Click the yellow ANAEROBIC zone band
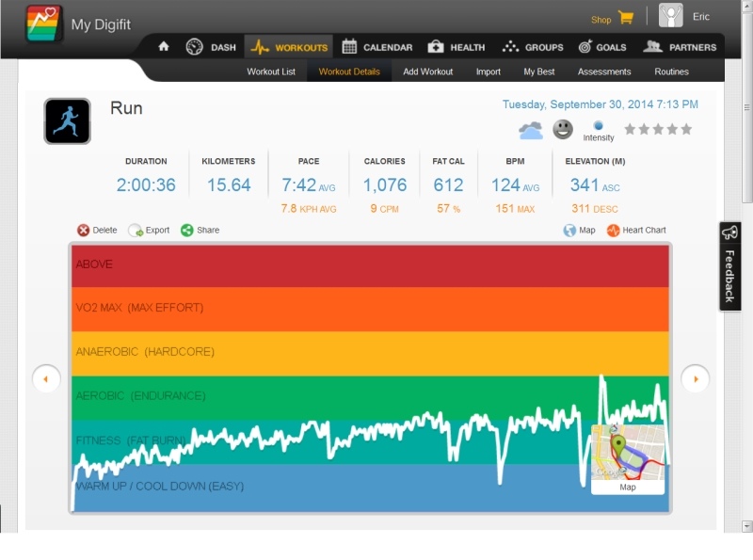 coord(370,354)
